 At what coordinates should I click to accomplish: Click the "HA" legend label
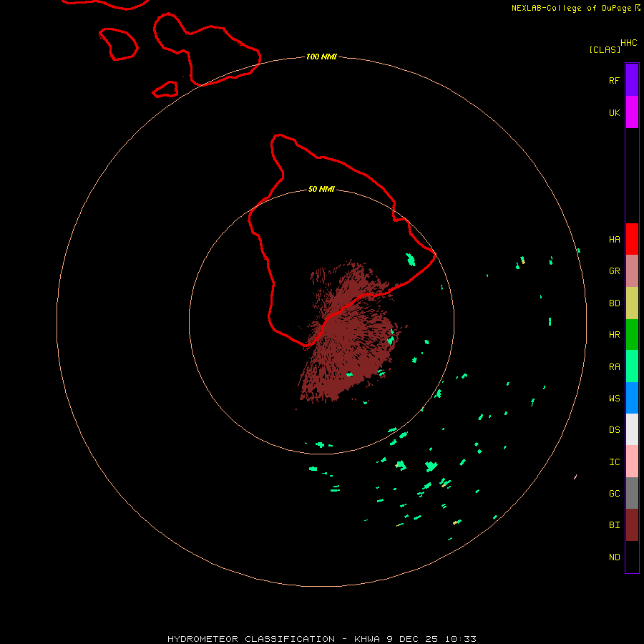tap(615, 239)
